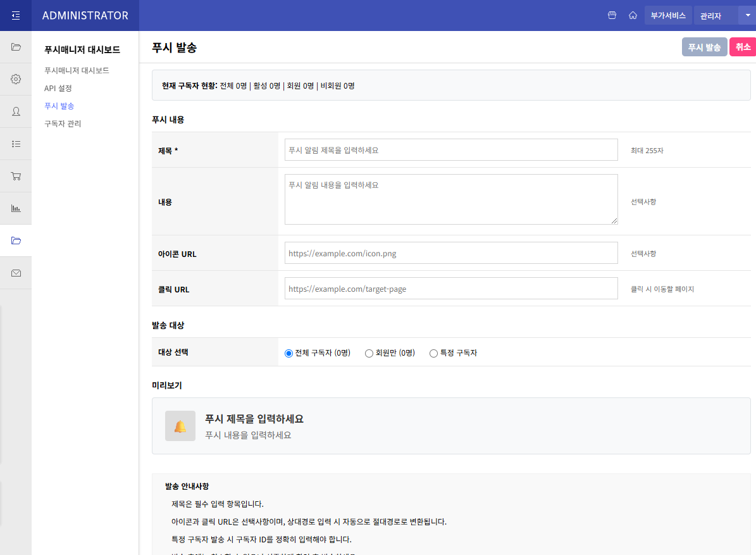Click the envelope mail icon in sidebar
Viewport: 756px width, 555px height.
pos(16,273)
